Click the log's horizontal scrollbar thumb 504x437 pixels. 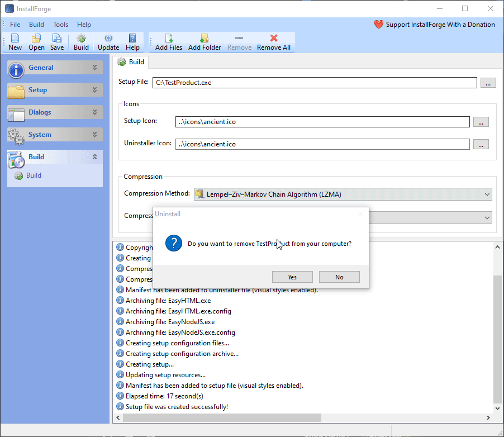click(x=222, y=417)
